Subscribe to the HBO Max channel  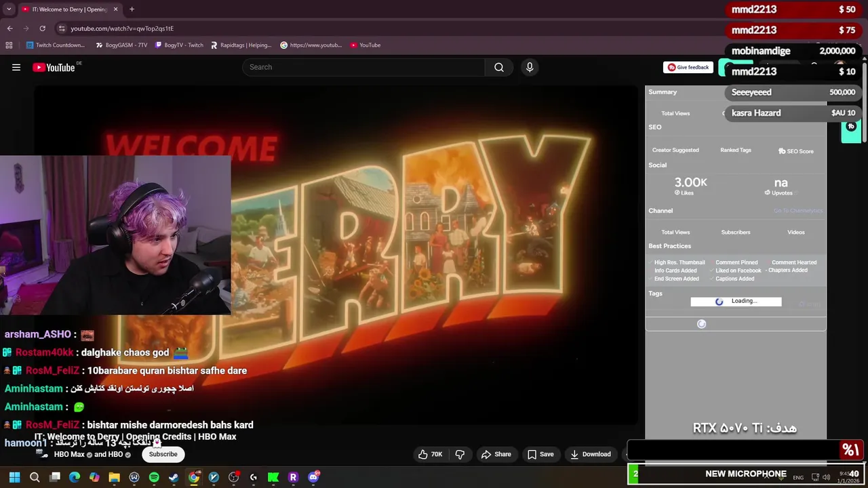point(163,454)
